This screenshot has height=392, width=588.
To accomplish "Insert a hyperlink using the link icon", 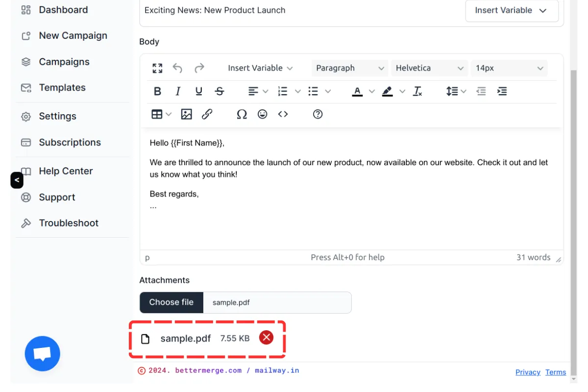I will pyautogui.click(x=207, y=114).
